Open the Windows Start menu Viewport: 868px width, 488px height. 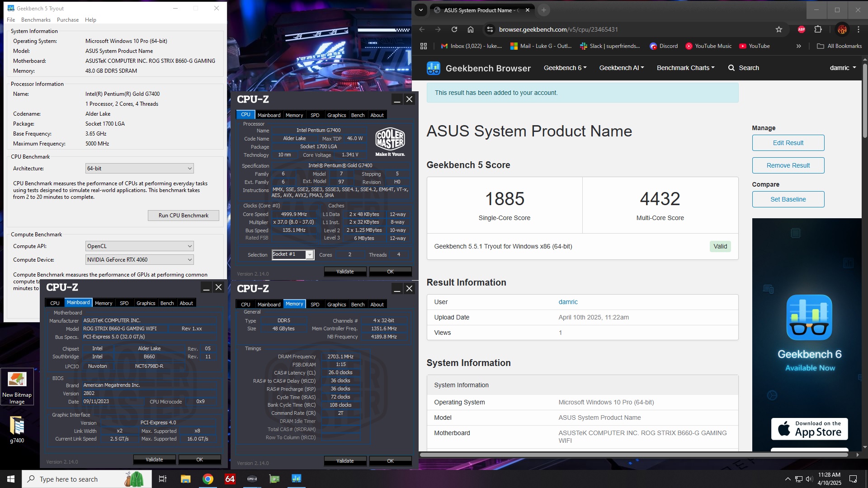(11, 479)
